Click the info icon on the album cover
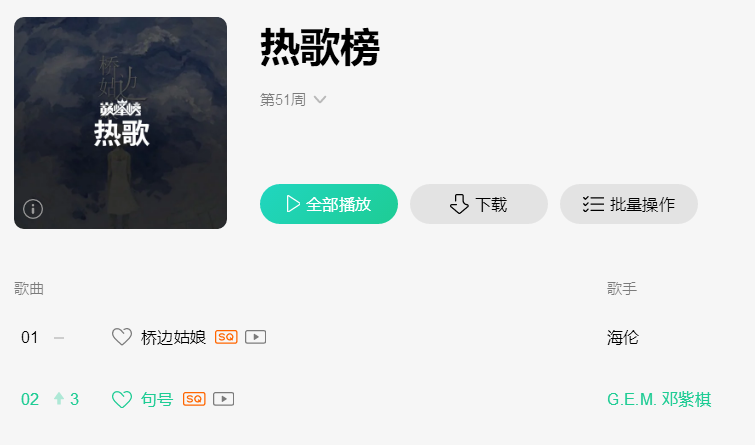This screenshot has height=445, width=755. (x=33, y=209)
